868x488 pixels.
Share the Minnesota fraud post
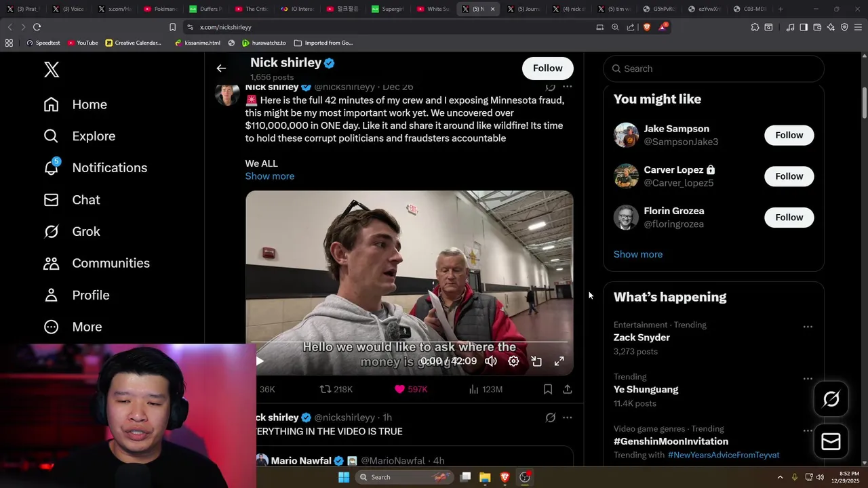[568, 389]
